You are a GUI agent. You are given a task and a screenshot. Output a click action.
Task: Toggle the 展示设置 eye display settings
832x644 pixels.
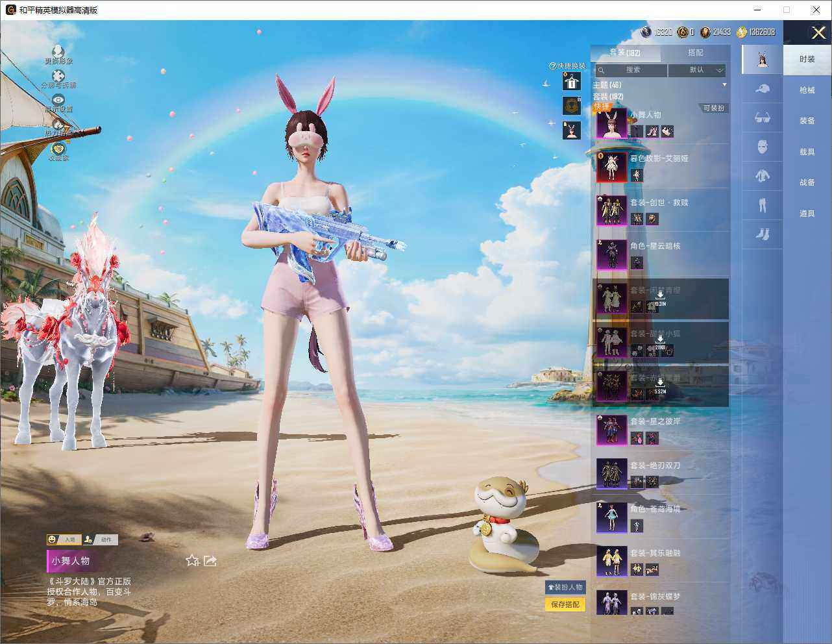(x=58, y=100)
